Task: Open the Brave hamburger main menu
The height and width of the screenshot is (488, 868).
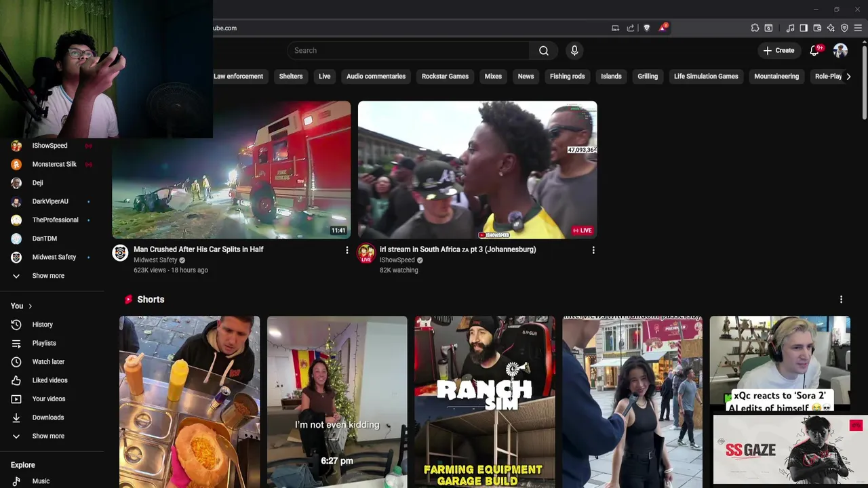Action: pyautogui.click(x=858, y=28)
